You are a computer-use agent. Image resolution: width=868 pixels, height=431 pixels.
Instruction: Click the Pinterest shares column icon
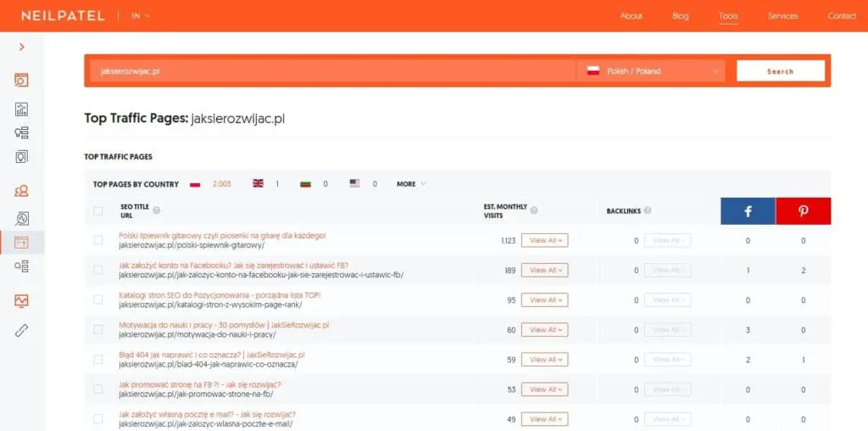tap(804, 211)
